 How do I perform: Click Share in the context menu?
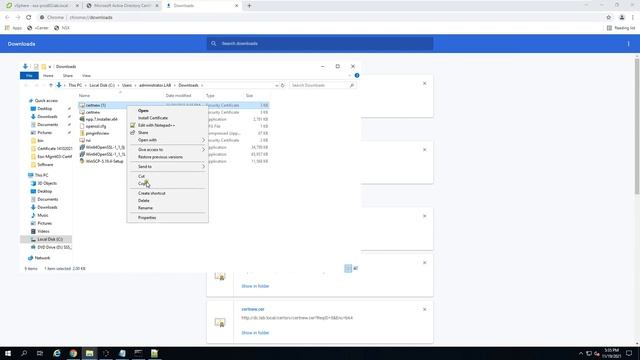click(x=143, y=133)
